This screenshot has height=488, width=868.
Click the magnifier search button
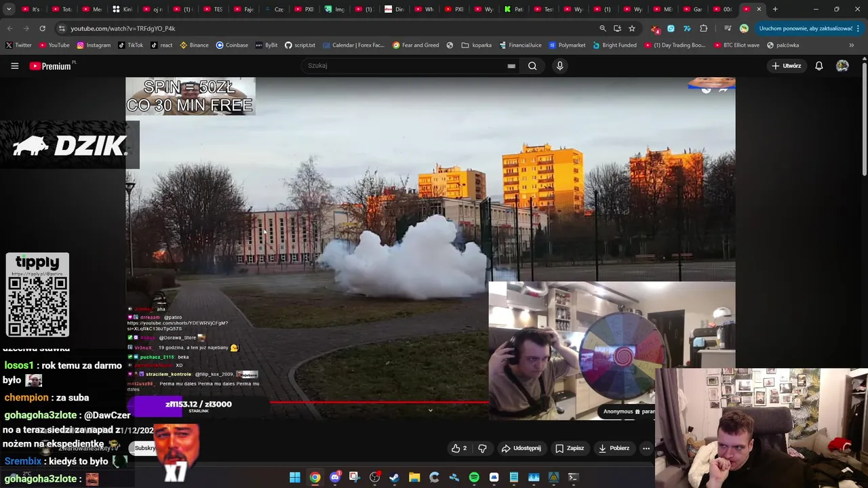click(x=532, y=66)
